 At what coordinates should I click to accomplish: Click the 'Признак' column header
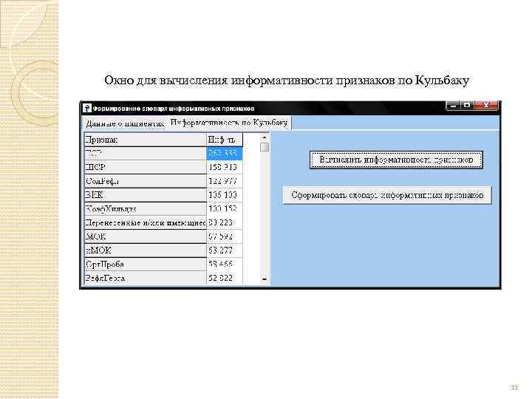pyautogui.click(x=146, y=140)
